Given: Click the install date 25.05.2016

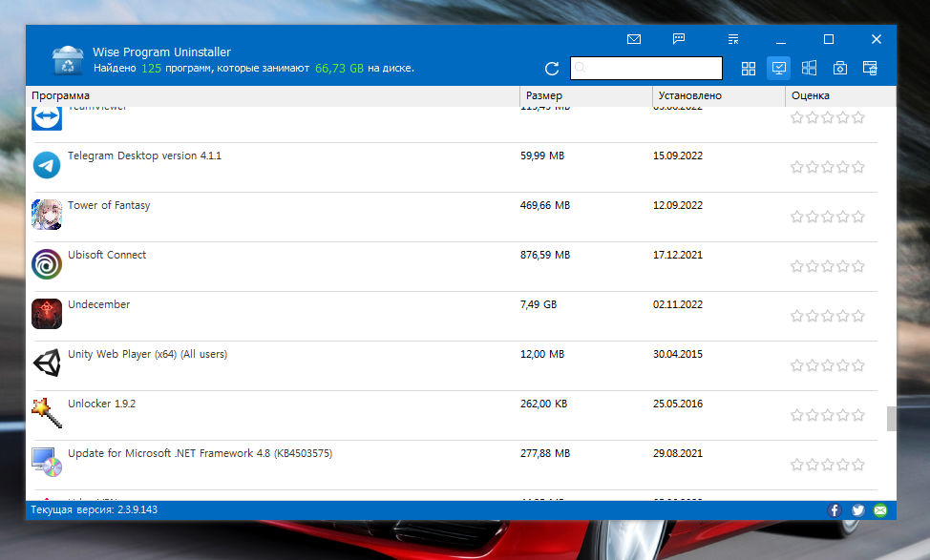Looking at the screenshot, I should pyautogui.click(x=678, y=404).
